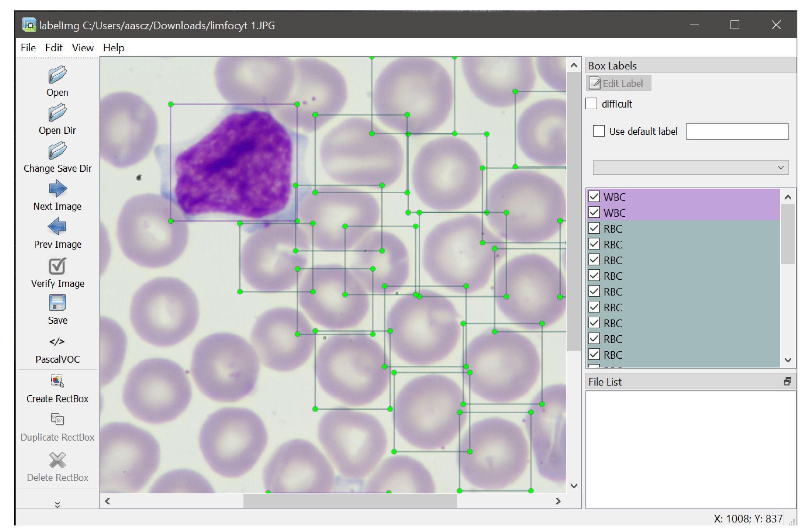Click the Open Dir folder icon

(x=57, y=113)
